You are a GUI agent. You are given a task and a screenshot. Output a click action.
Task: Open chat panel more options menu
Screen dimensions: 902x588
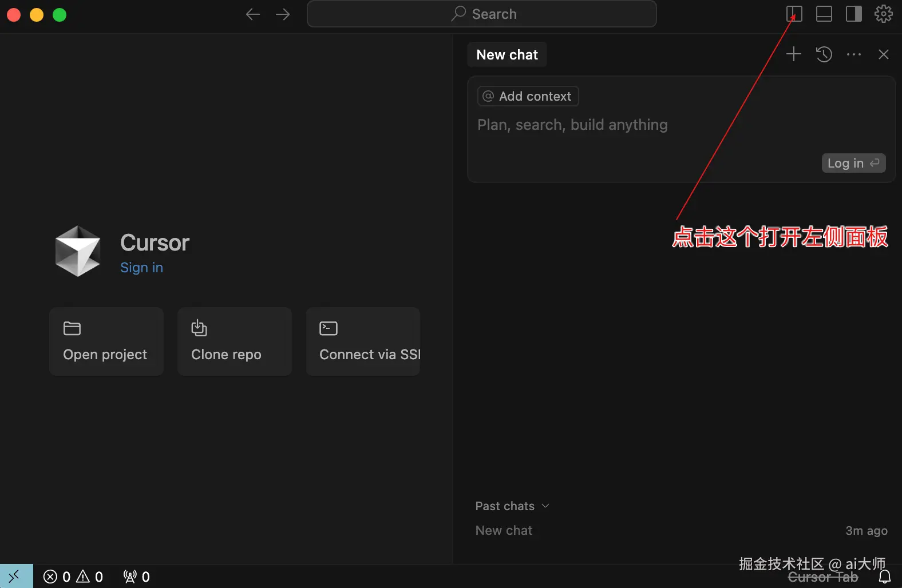[854, 54]
